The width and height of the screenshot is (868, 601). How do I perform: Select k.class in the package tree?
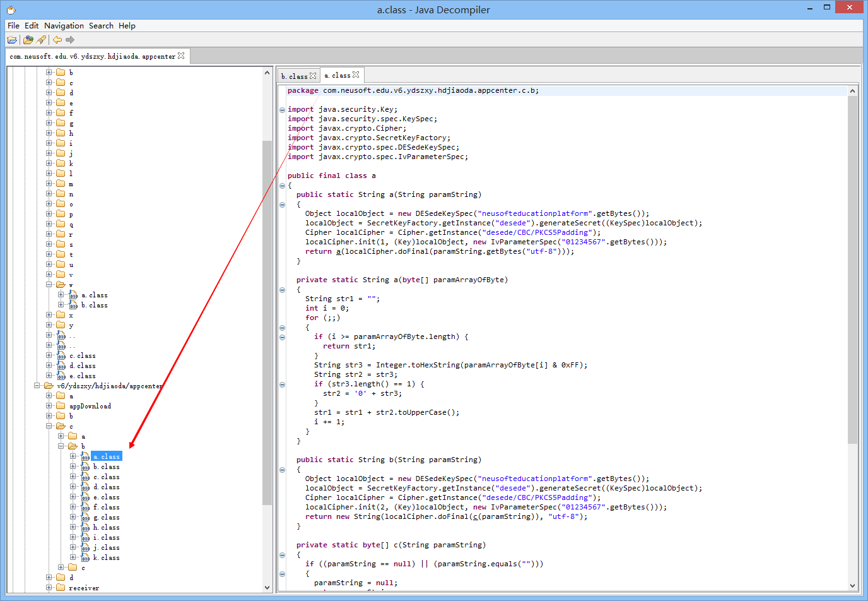106,557
